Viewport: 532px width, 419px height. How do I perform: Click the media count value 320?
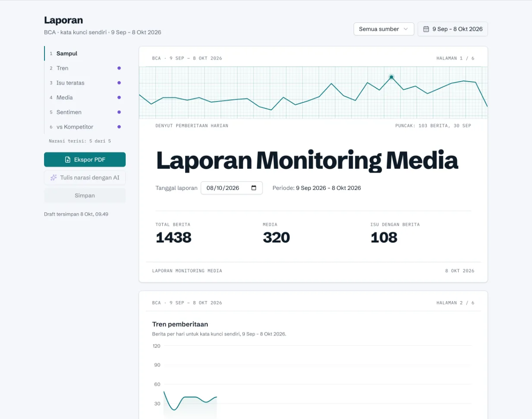coord(276,237)
